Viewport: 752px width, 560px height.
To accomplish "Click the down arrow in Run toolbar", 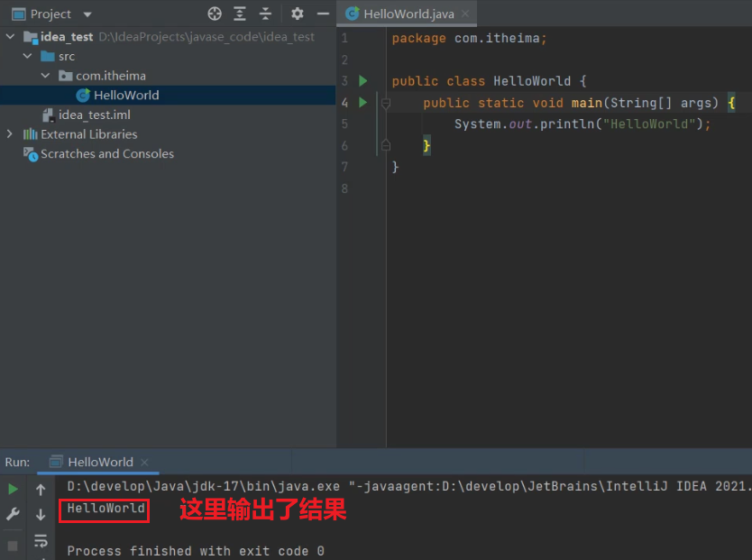I will [x=41, y=514].
